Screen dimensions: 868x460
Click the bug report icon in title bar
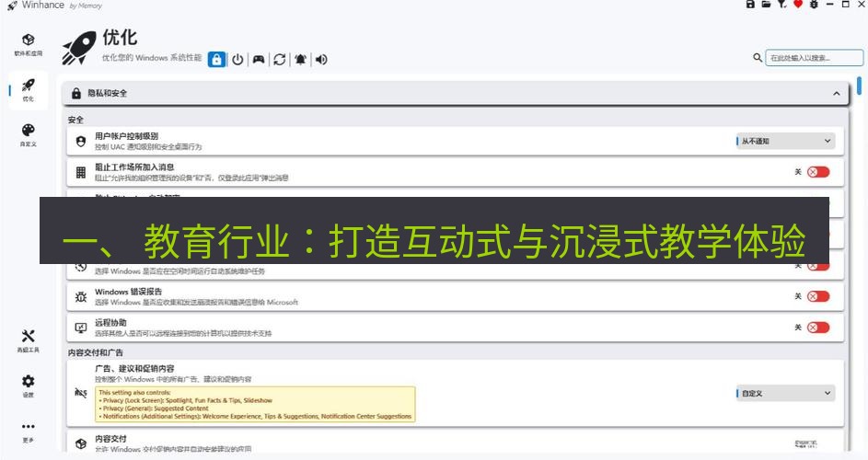point(813,4)
